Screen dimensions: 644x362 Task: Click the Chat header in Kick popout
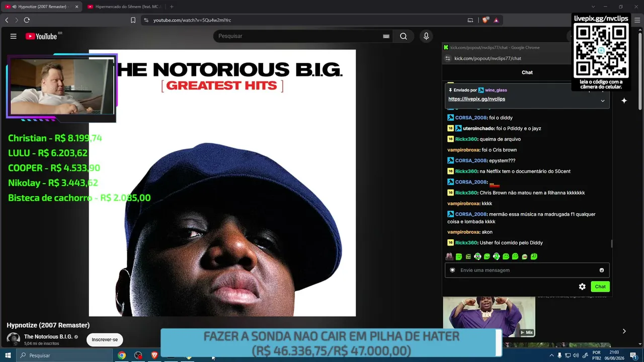[527, 72]
